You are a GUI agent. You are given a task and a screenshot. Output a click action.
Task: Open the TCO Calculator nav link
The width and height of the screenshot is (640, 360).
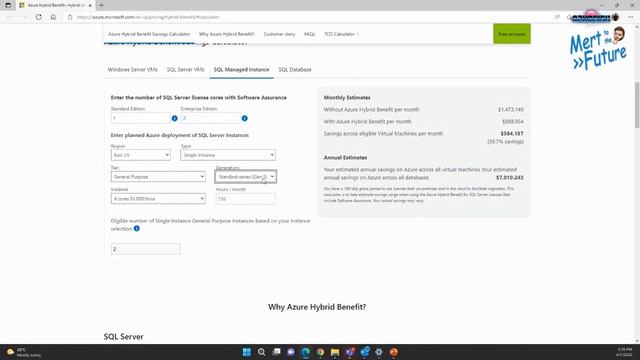[340, 34]
